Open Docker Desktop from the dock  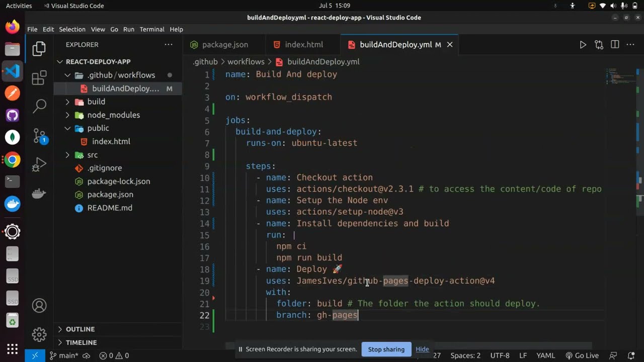13,204
